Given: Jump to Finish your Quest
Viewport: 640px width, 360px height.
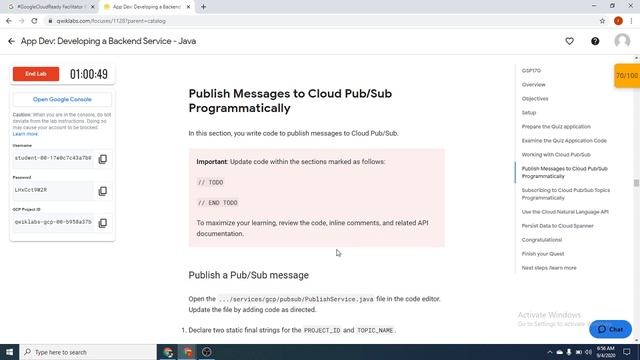Looking at the screenshot, I should click(543, 253).
